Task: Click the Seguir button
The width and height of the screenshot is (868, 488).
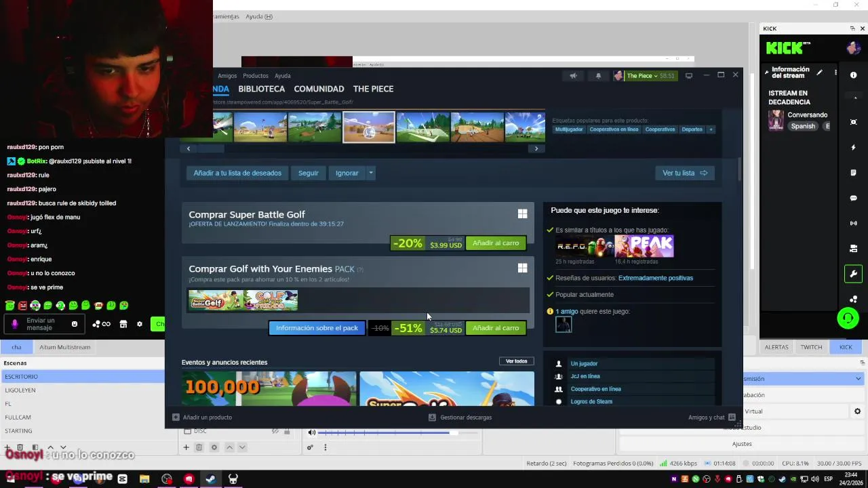Action: 308,173
